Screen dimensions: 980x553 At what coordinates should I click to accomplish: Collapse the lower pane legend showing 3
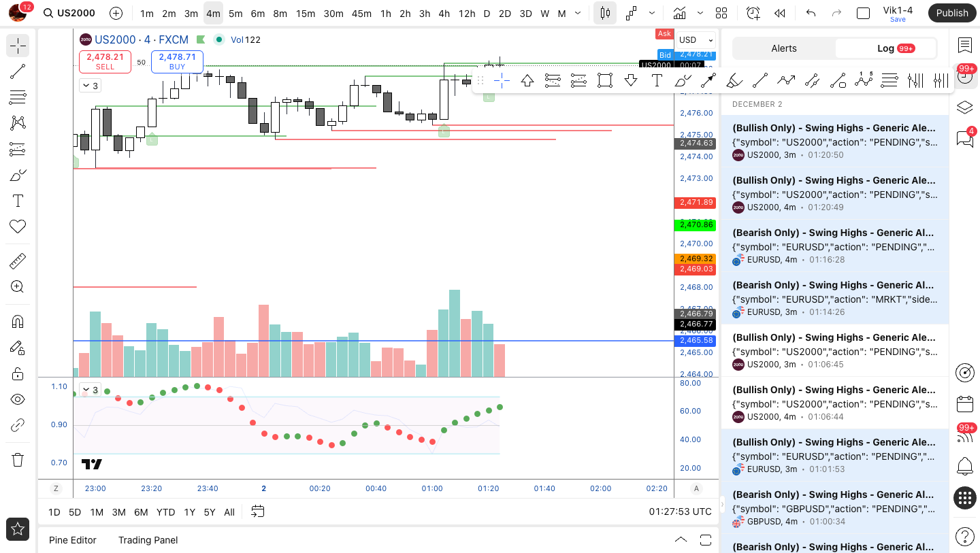click(90, 390)
